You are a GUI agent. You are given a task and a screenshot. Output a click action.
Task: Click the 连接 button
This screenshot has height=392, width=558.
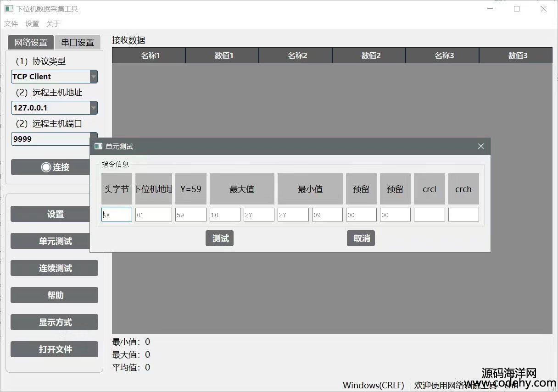(x=50, y=167)
